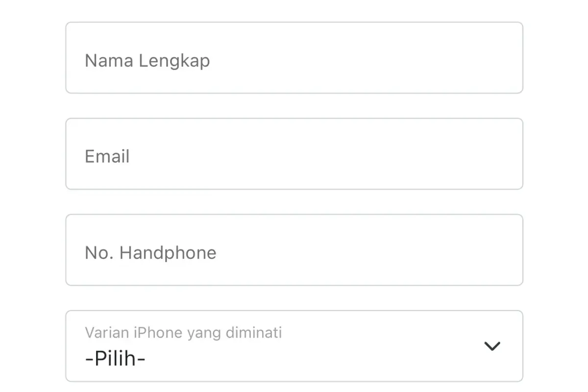Click the 'Email' placeholder label
The height and width of the screenshot is (392, 588).
[107, 157]
